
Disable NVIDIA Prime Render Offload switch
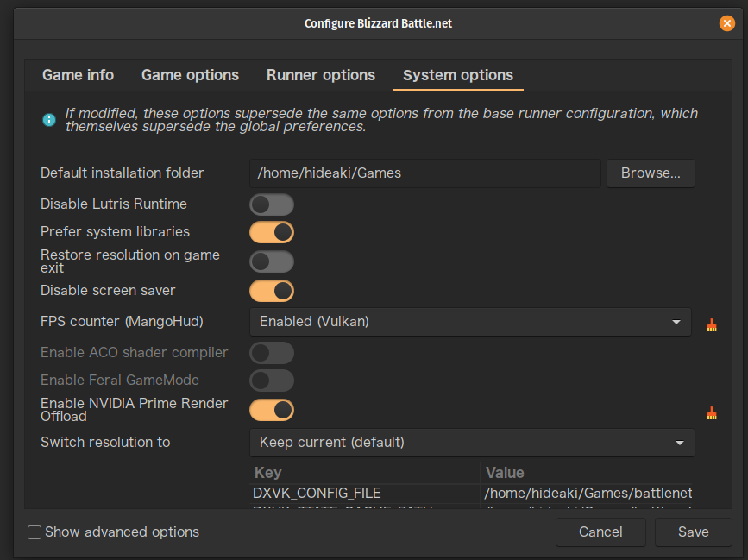pyautogui.click(x=272, y=409)
